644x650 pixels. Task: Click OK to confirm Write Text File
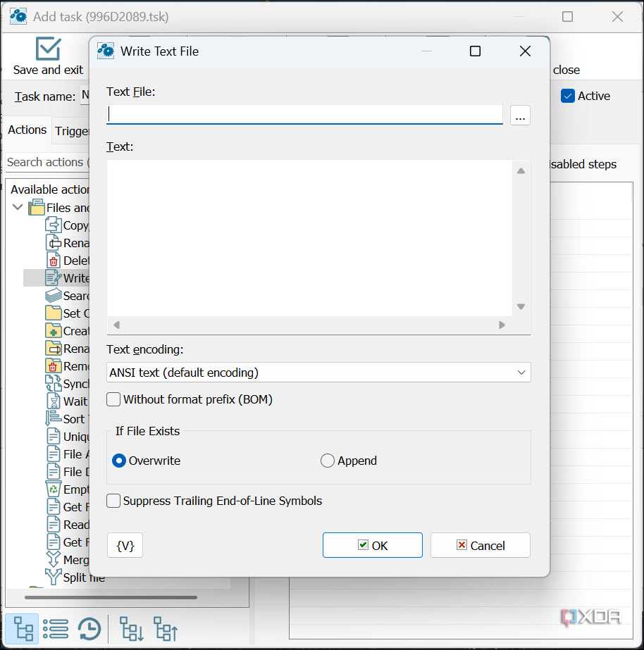(373, 545)
